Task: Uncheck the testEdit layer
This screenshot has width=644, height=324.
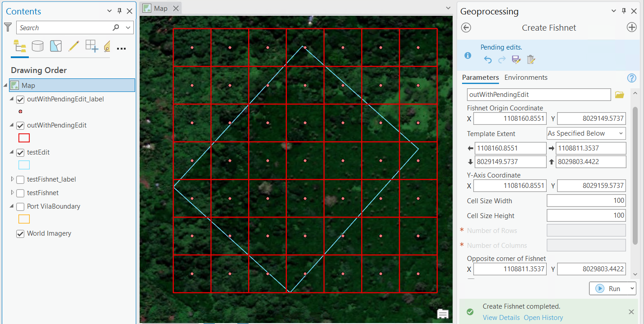Action: pyautogui.click(x=20, y=152)
